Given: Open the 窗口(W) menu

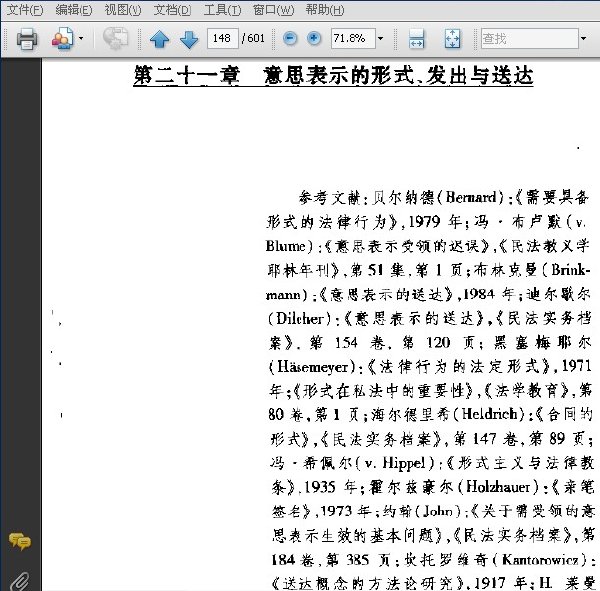Looking at the screenshot, I should [x=273, y=10].
